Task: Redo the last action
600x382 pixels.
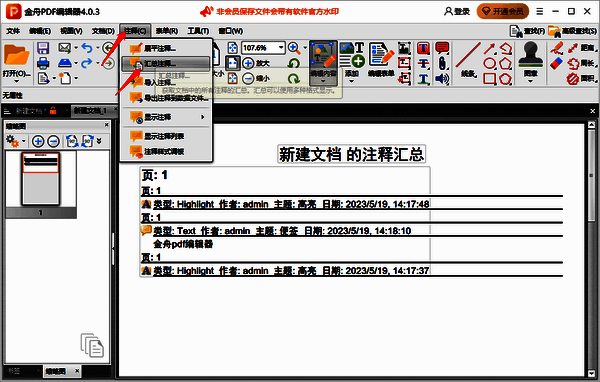Action: tap(87, 63)
